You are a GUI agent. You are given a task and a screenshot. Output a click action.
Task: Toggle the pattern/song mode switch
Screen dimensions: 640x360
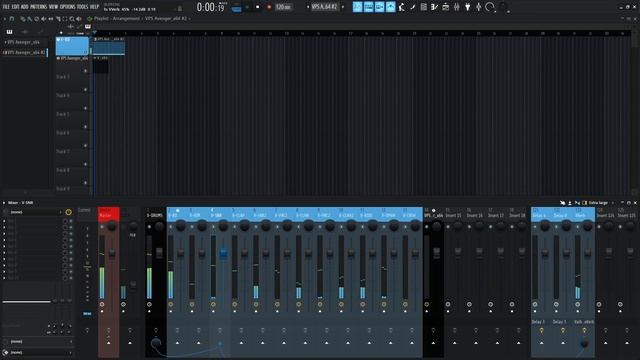tap(236, 7)
